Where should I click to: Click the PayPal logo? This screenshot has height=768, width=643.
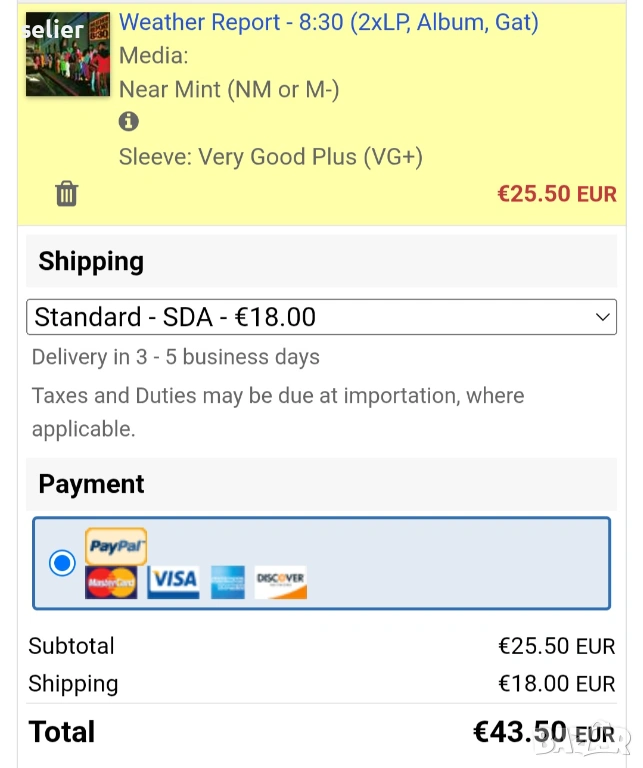coord(116,546)
